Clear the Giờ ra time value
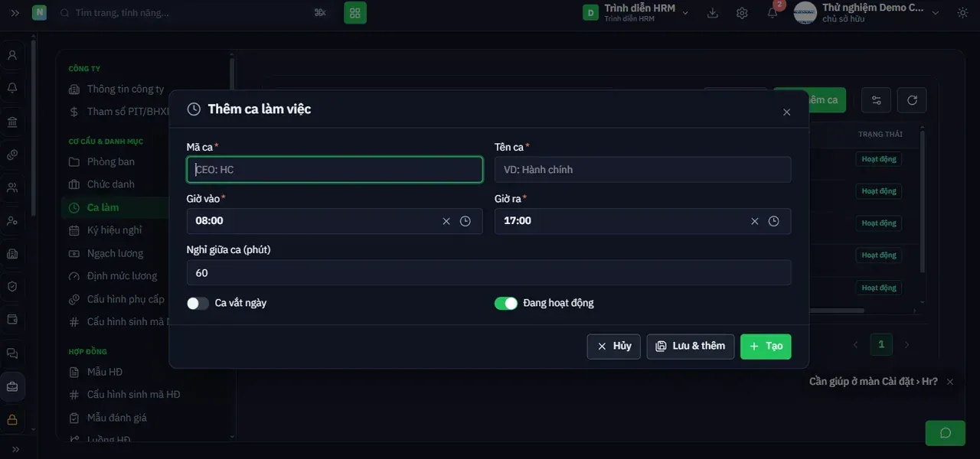 tap(755, 221)
